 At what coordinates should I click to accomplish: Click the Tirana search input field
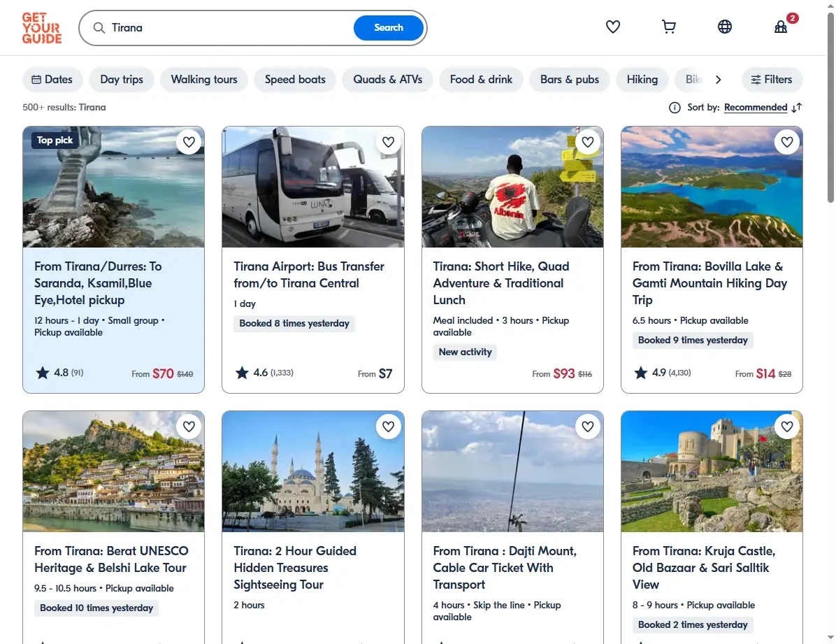tap(229, 28)
